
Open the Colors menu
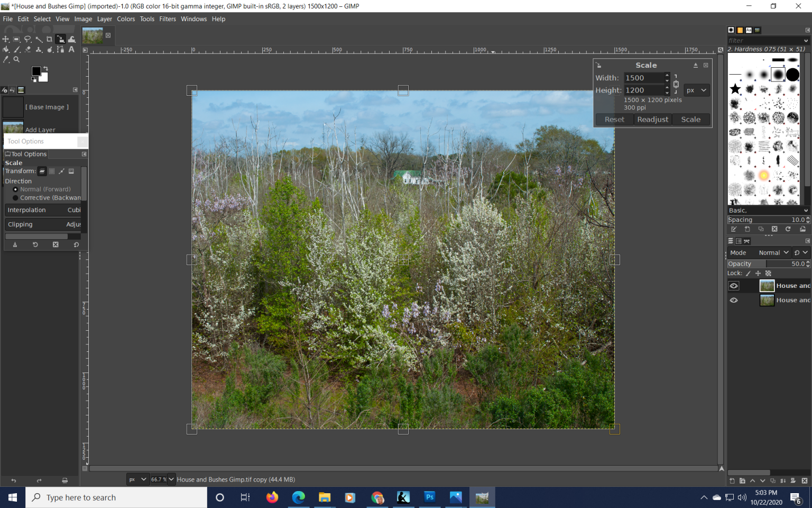tap(126, 19)
